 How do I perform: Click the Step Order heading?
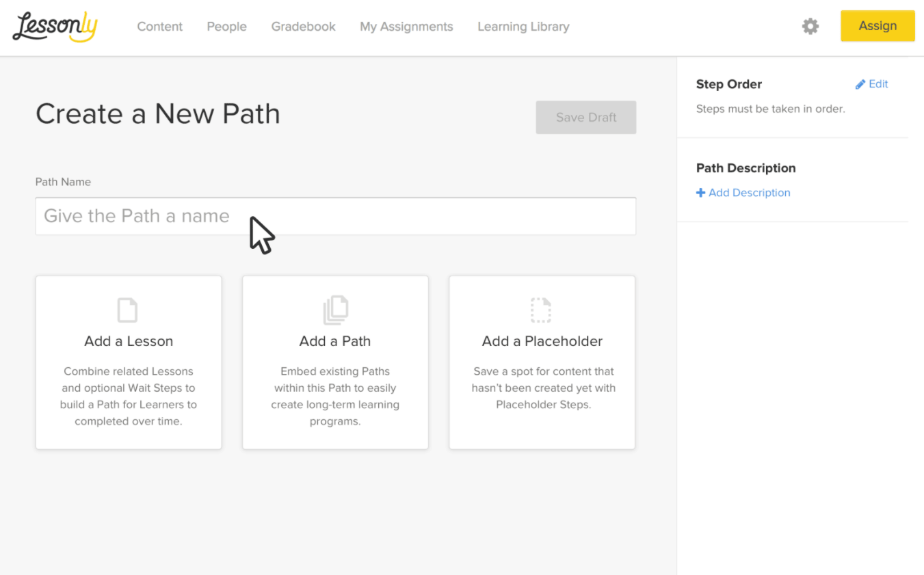[x=729, y=84]
